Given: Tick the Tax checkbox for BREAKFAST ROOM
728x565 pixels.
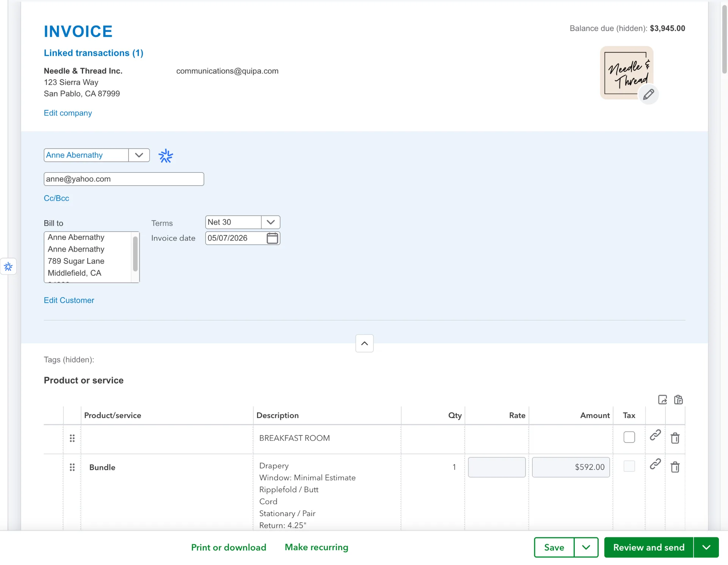Looking at the screenshot, I should [x=629, y=437].
